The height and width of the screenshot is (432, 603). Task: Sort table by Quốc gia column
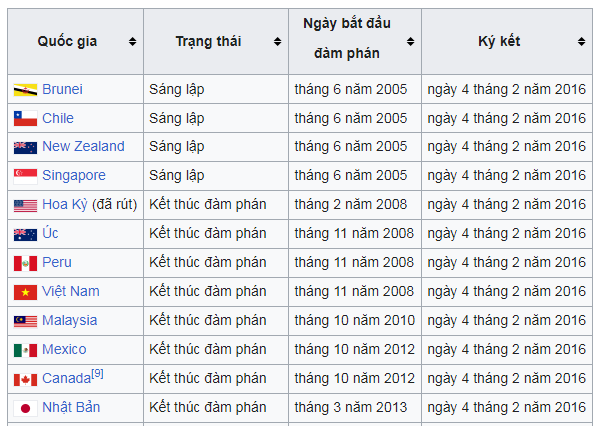click(132, 42)
